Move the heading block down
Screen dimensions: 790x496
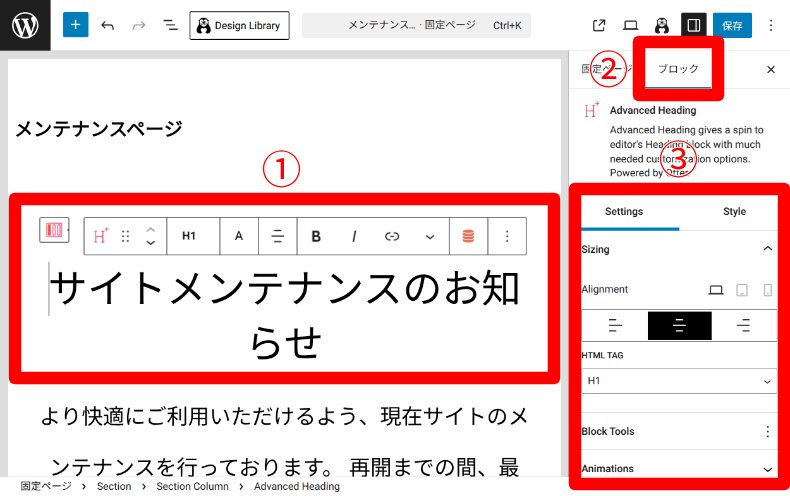[151, 242]
